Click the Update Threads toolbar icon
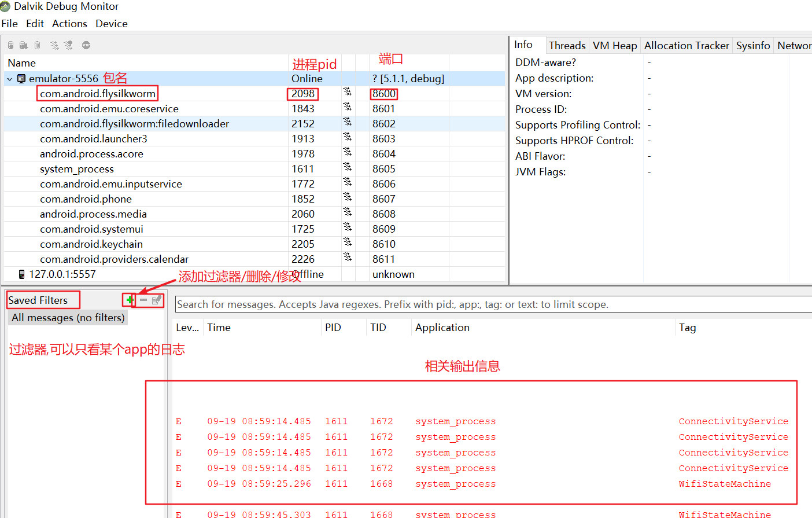 (54, 45)
